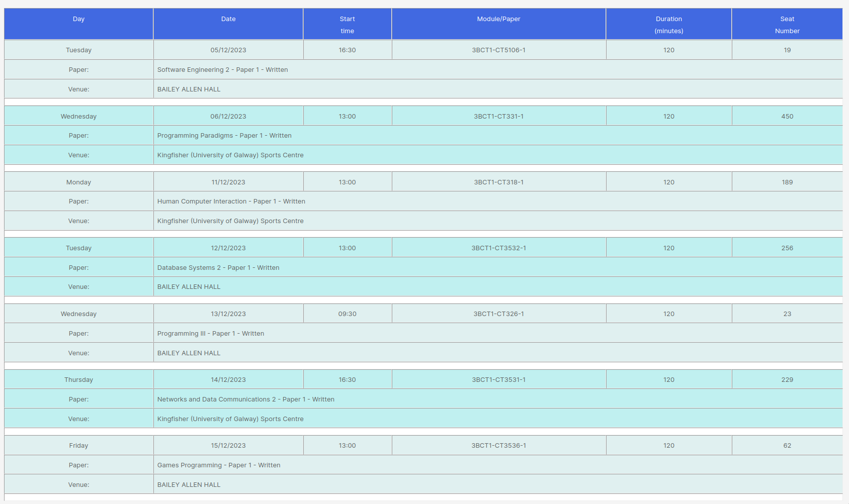Click seat number 256
Image resolution: width=849 pixels, height=504 pixels.
point(787,248)
